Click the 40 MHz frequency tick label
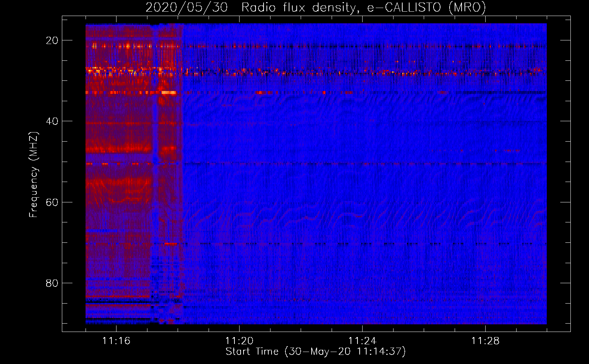The image size is (589, 364). tap(52, 121)
